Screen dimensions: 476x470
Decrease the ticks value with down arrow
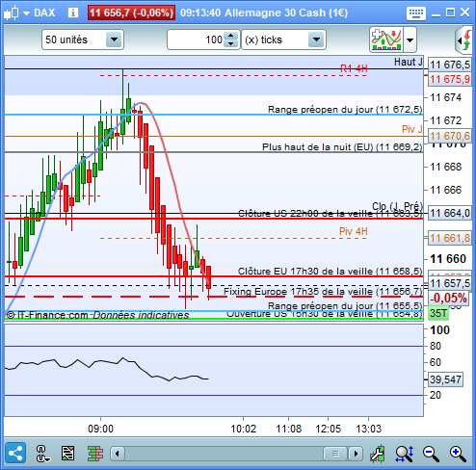click(231, 44)
